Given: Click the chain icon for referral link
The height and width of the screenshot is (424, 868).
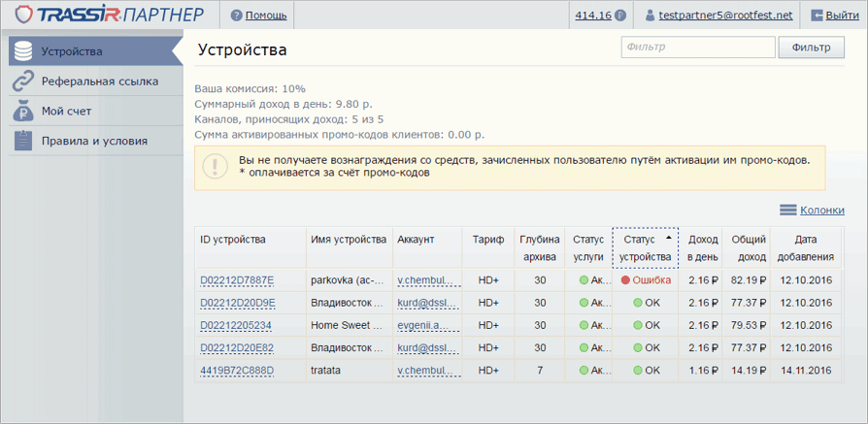Looking at the screenshot, I should [x=23, y=82].
